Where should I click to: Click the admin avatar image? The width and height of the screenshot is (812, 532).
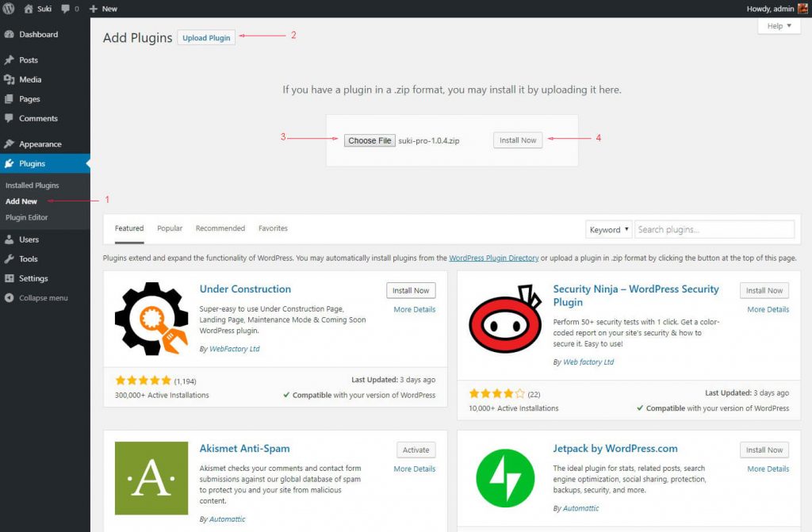[802, 8]
